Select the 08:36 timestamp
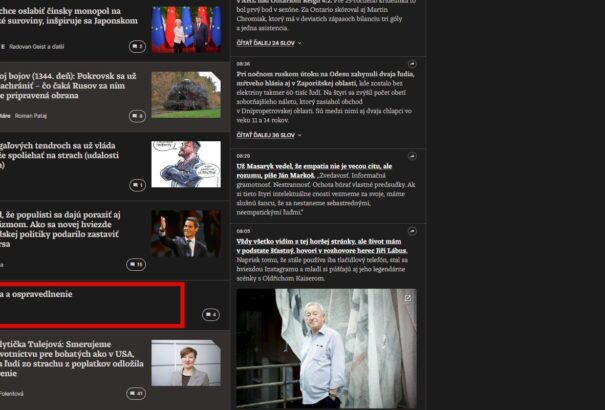Image resolution: width=605 pixels, height=410 pixels. pos(243,64)
